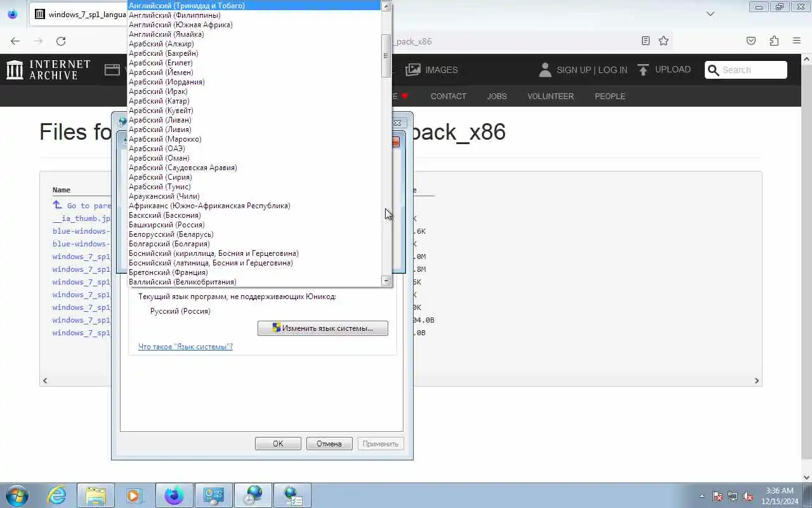Choose Английский (Ямайка) entry
This screenshot has height=508, width=812.
point(254,34)
